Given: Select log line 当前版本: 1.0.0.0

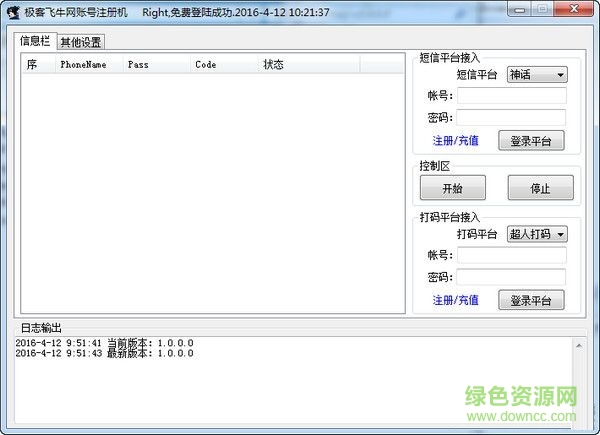Looking at the screenshot, I should click(x=104, y=343).
